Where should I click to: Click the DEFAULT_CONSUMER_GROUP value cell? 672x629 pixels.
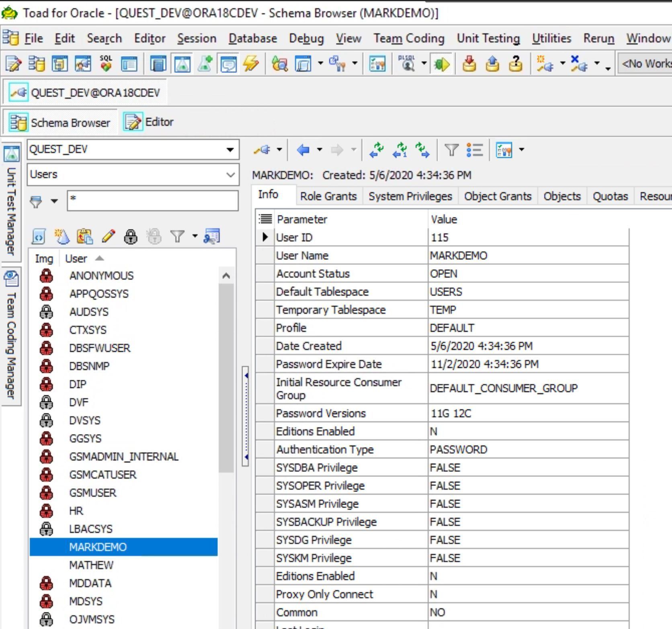tap(529, 388)
